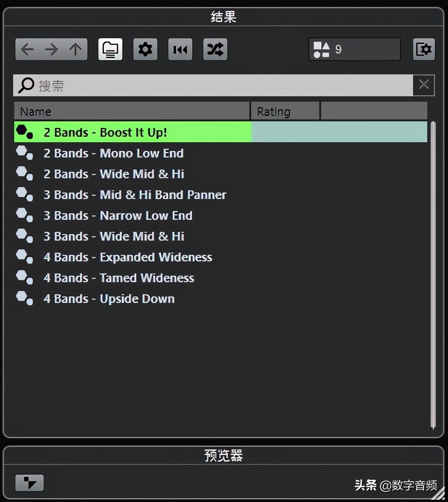Screen dimensions: 448x502
Task: Choose the 3 Bands - Narrow Low End preset
Action: coord(118,215)
